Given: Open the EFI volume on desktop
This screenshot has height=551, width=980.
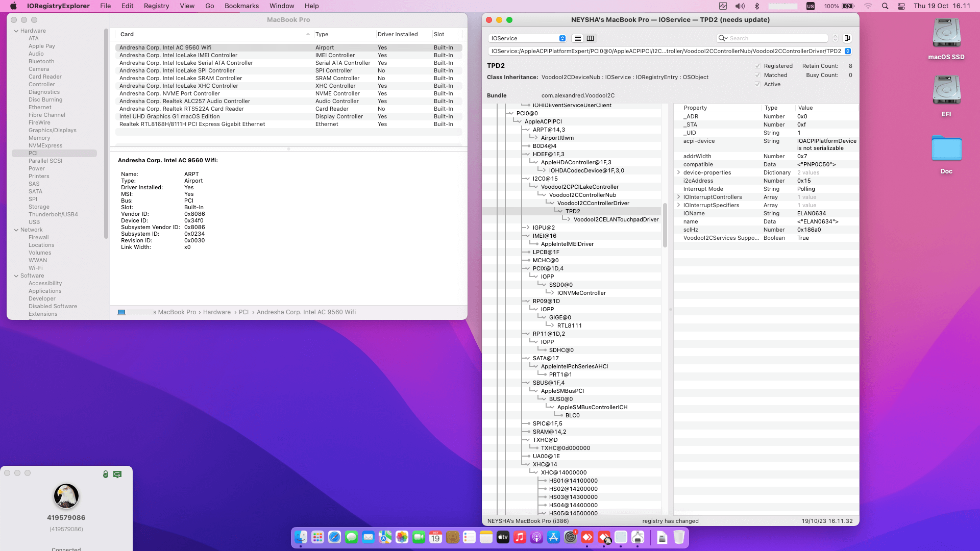Looking at the screenshot, I should click(946, 90).
